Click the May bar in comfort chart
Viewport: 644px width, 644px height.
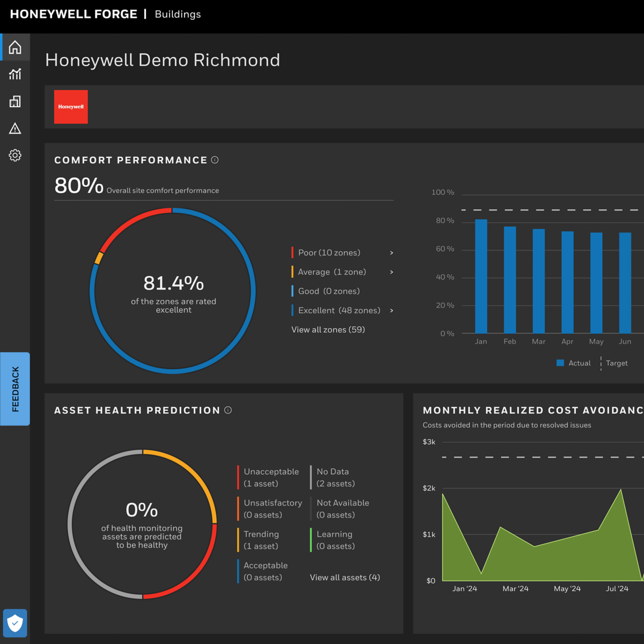(x=596, y=283)
